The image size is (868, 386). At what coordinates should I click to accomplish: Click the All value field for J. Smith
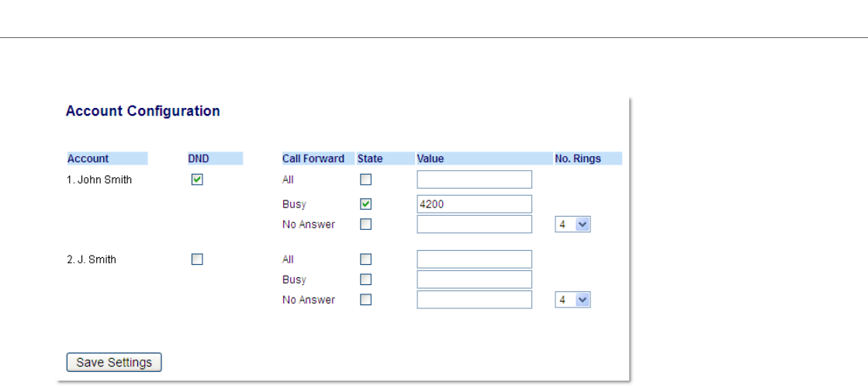pos(474,259)
